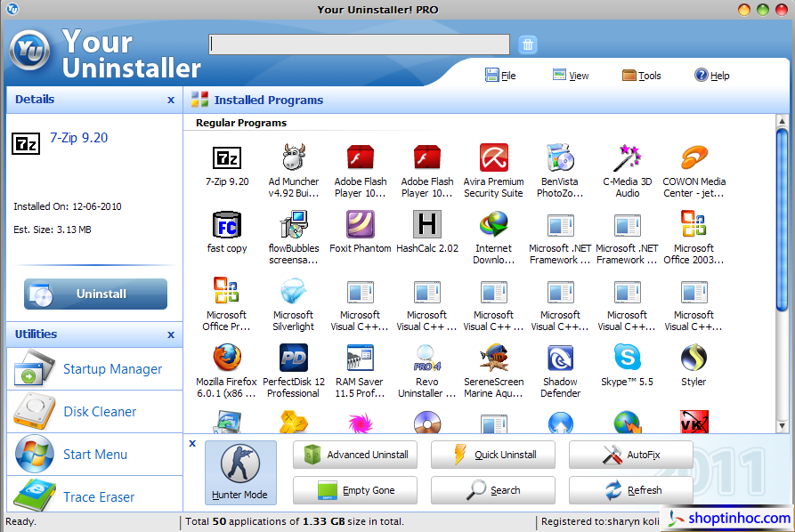Open the Help menu
This screenshot has height=532, width=795.
712,76
